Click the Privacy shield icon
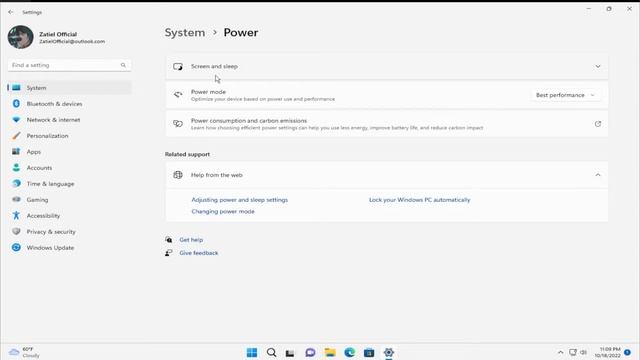This screenshot has height=360, width=640. [x=16, y=231]
